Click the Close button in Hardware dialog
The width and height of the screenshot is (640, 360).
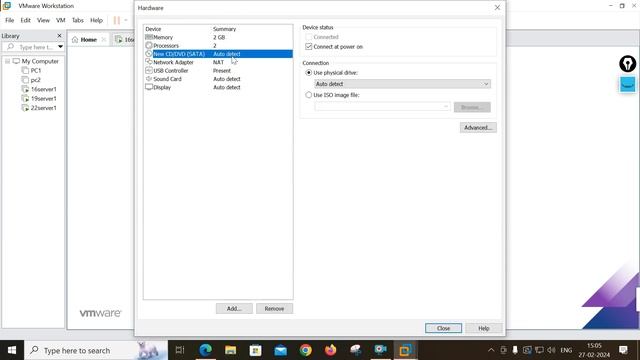[443, 328]
